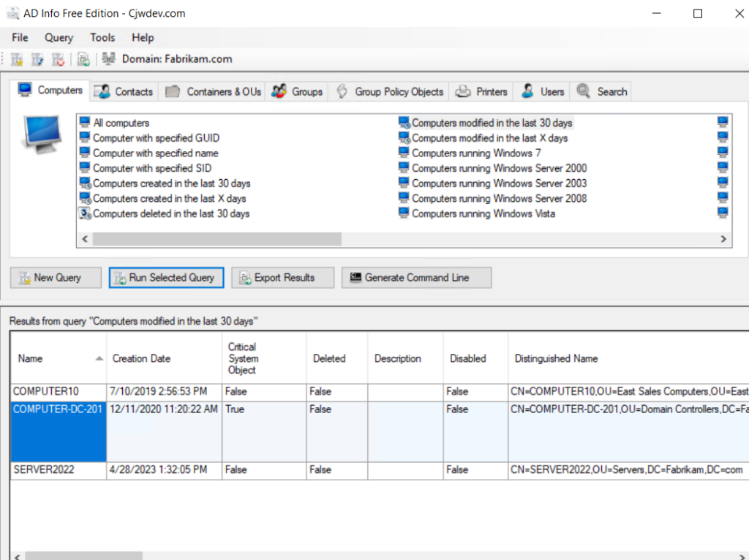Viewport: 749px width, 560px height.
Task: Open the Query menu
Action: pyautogui.click(x=59, y=37)
